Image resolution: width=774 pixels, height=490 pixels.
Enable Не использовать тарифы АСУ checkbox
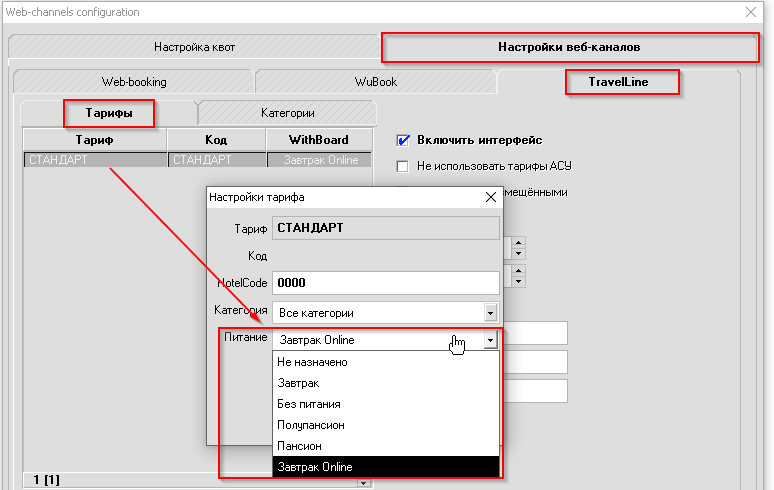point(404,166)
